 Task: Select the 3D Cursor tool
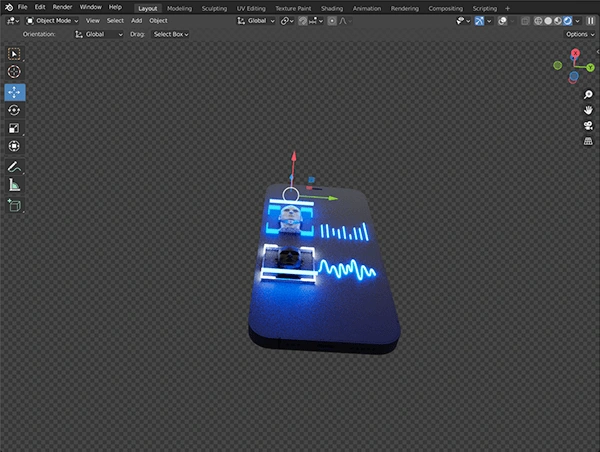point(15,72)
